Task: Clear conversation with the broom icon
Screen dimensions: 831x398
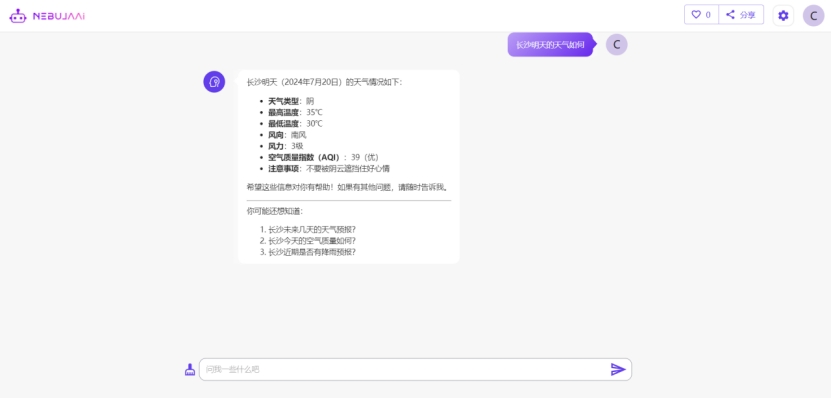Action: point(190,369)
